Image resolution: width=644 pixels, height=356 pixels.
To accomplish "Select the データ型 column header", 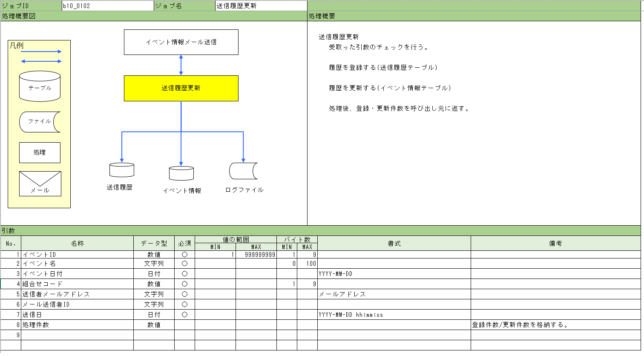I will coord(154,243).
